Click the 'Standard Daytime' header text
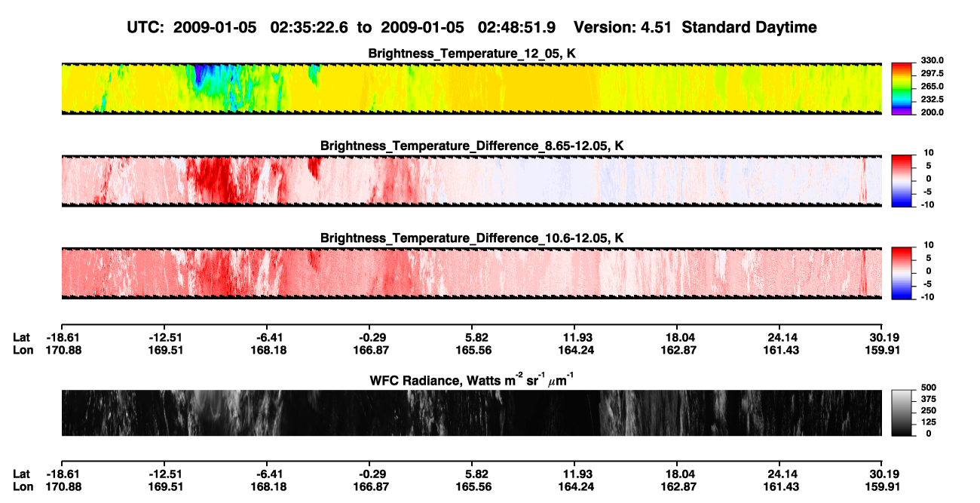The width and height of the screenshot is (980, 503). (749, 28)
